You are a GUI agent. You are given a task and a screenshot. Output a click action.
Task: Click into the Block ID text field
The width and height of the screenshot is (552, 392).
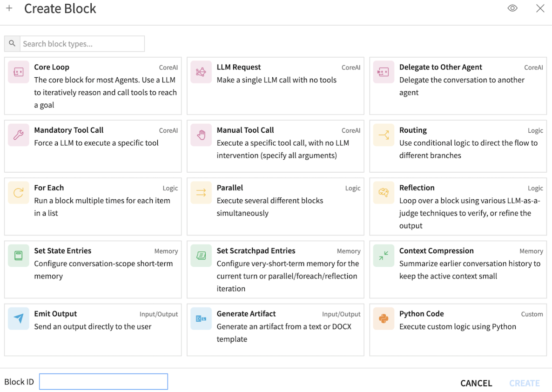coord(103,382)
